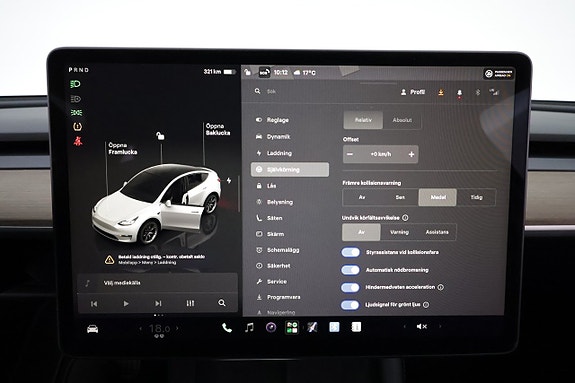Set collision warning to Tidig
The width and height of the screenshot is (575, 383).
476,197
